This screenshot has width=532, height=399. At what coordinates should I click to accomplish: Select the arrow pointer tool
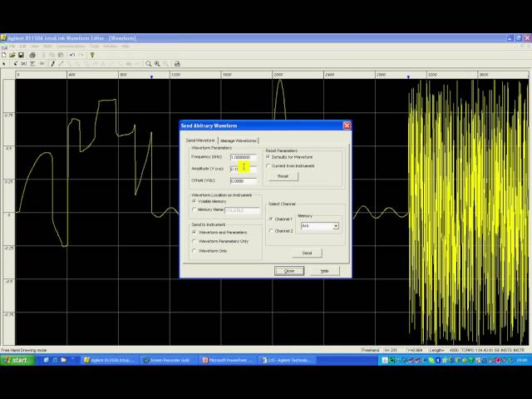click(x=3, y=64)
